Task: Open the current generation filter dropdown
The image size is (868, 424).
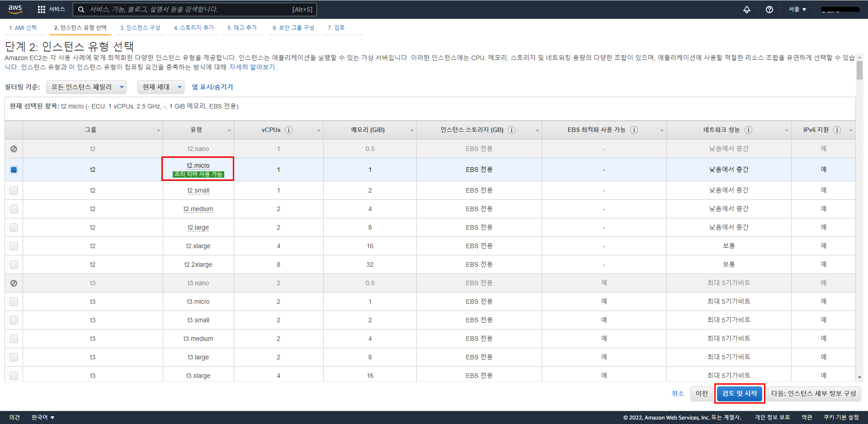Action: 161,87
